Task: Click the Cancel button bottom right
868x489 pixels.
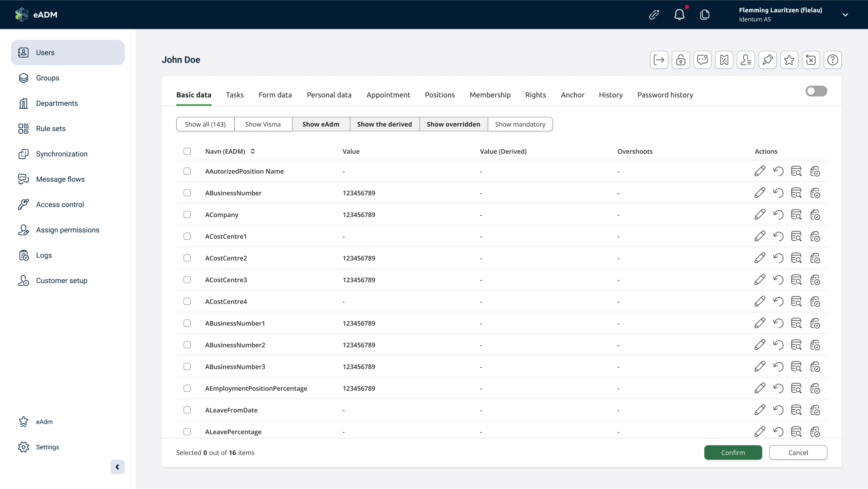Action: (798, 453)
